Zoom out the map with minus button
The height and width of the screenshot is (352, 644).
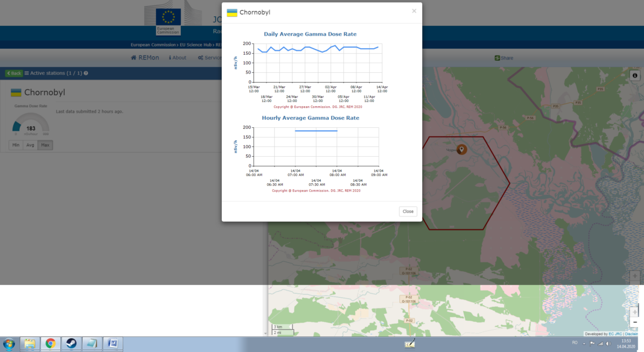coord(635,322)
